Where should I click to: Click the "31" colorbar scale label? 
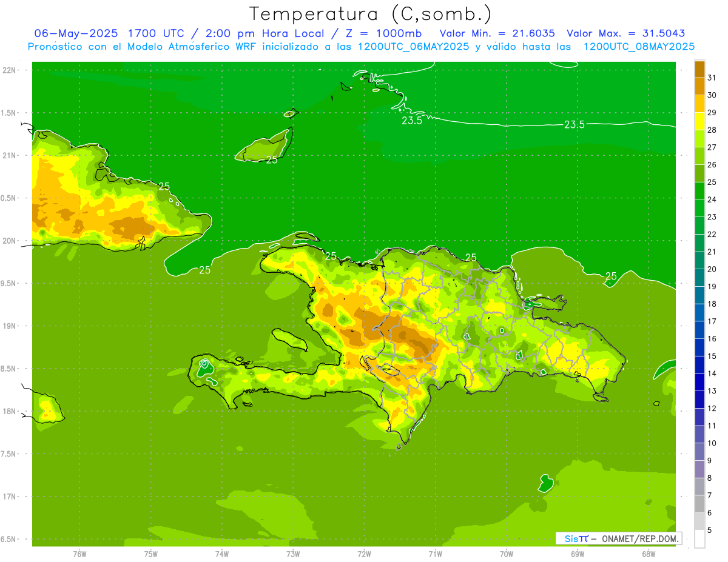712,78
